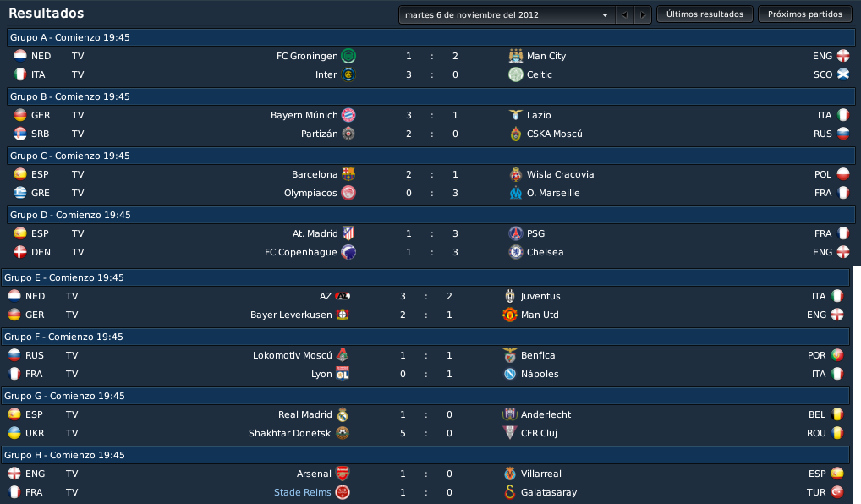The image size is (861, 504).
Task: Go to previous date with left arrow
Action: (x=624, y=15)
